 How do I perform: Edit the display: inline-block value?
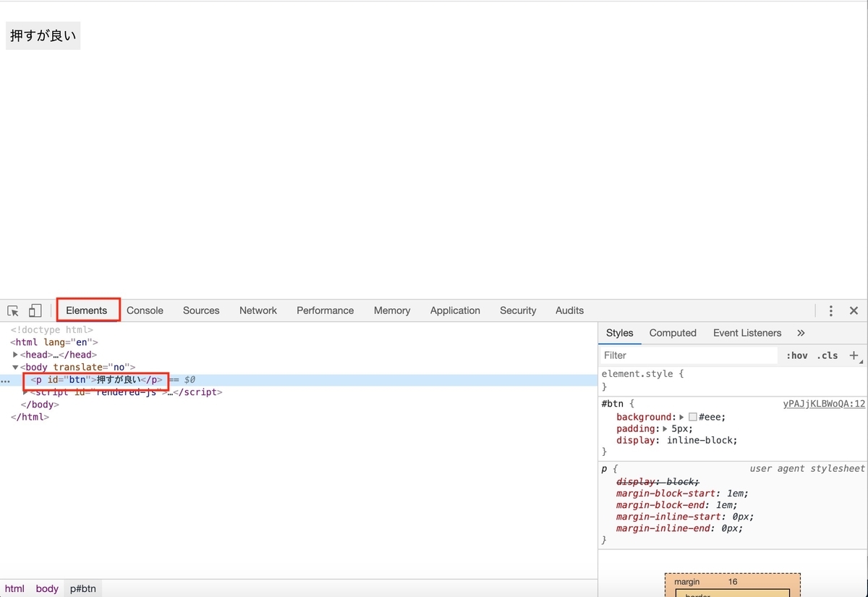tap(702, 440)
